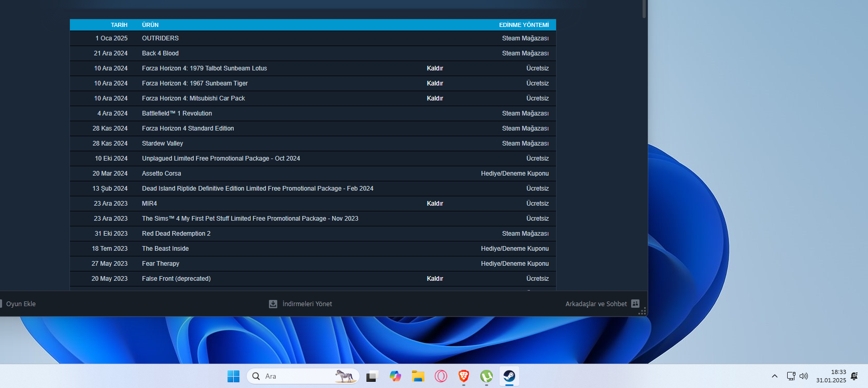The image size is (868, 388).
Task: Click the ÜRÜN column header
Action: coord(150,25)
